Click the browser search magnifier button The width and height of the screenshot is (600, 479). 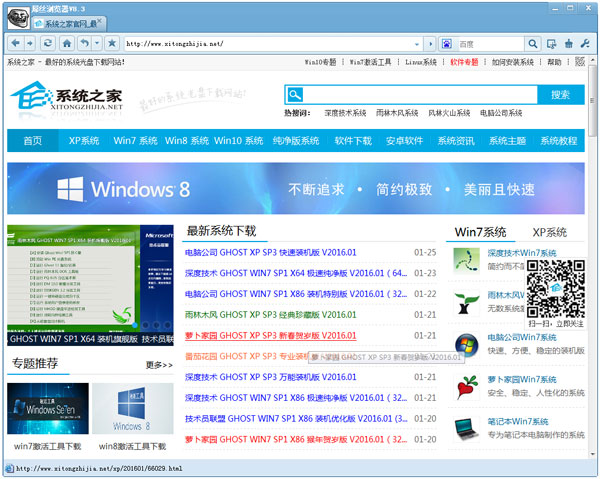pos(533,44)
